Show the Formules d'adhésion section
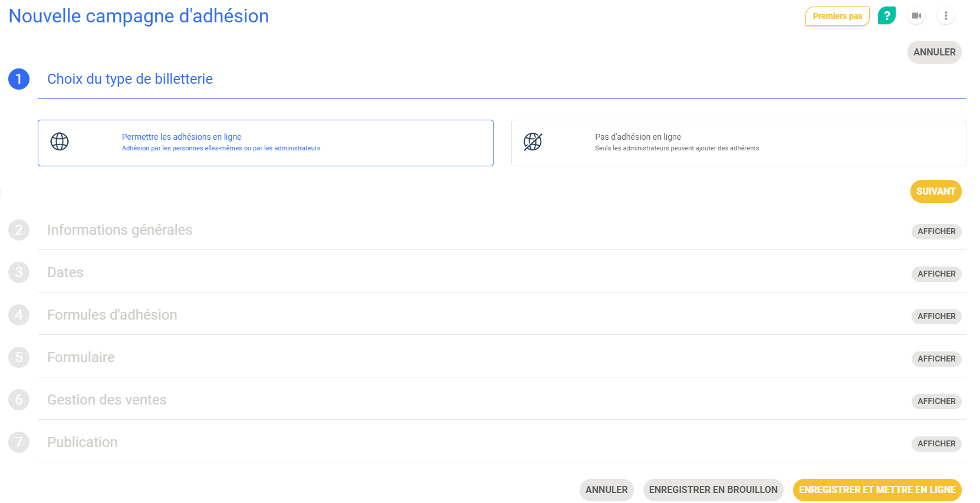The width and height of the screenshot is (980, 503). [936, 316]
